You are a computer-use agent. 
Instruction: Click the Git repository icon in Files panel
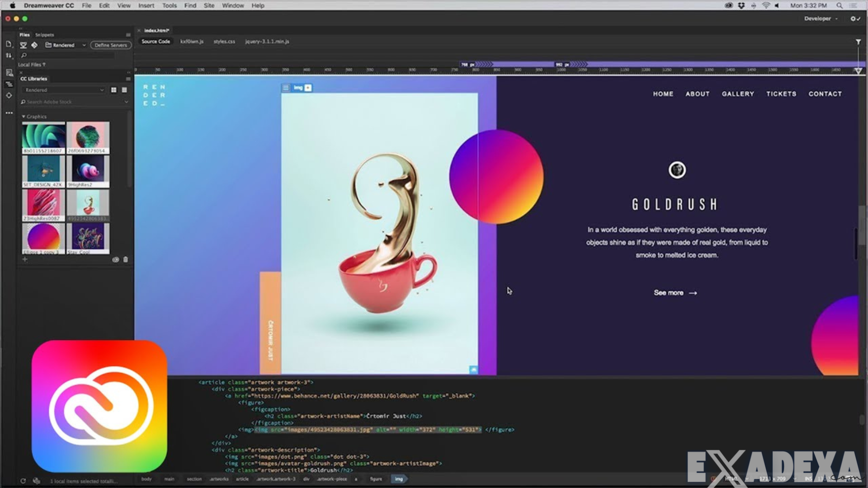[x=35, y=45]
